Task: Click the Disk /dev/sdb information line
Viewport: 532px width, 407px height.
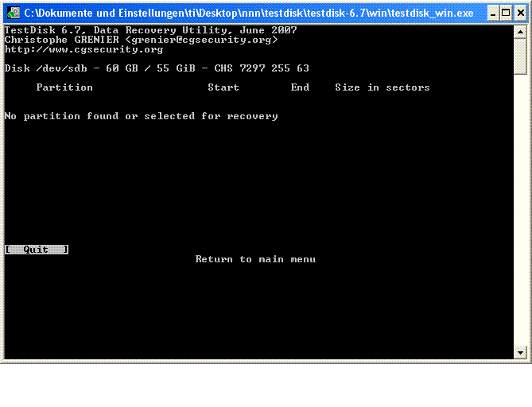Action: 157,68
